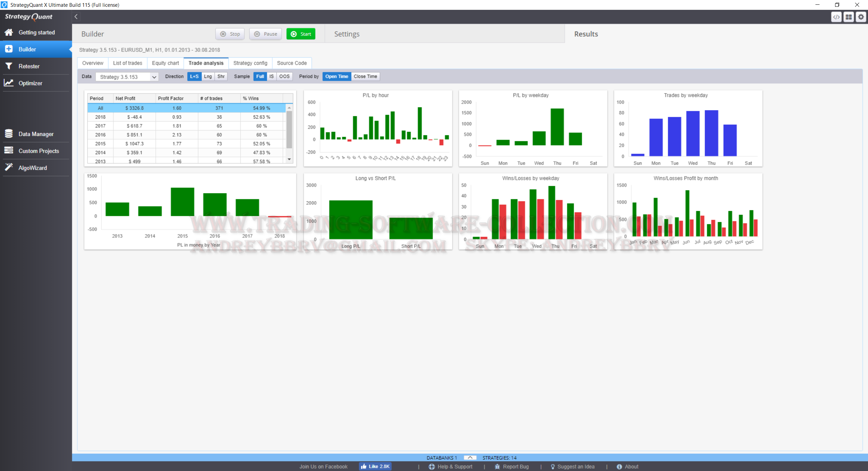Expand the databanks panel arrow in status bar
868x471 pixels.
(x=470, y=457)
